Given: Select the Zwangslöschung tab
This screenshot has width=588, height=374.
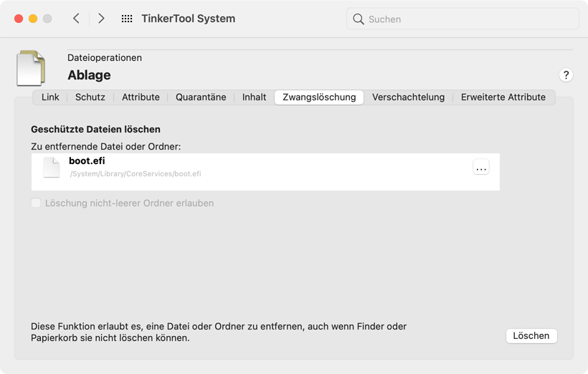Looking at the screenshot, I should click(319, 97).
